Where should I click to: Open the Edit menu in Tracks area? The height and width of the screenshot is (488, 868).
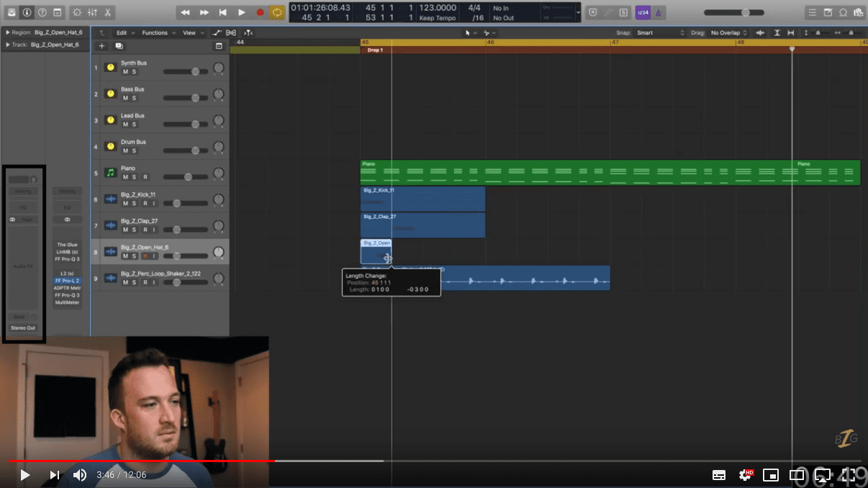[125, 32]
